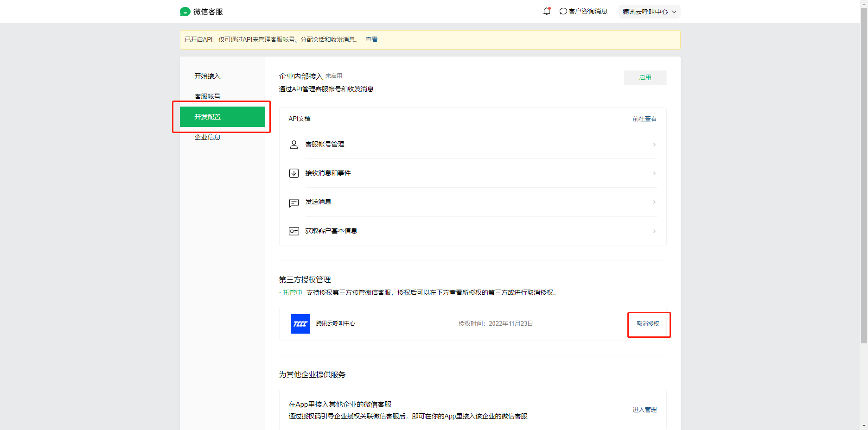Expand the 客服帐号管理 row chevron
The width and height of the screenshot is (868, 430).
tap(654, 145)
